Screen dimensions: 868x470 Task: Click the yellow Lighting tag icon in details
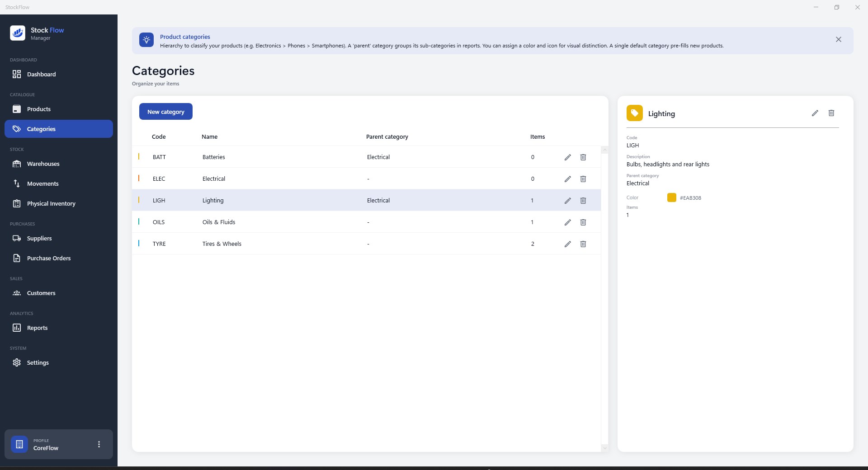click(635, 113)
